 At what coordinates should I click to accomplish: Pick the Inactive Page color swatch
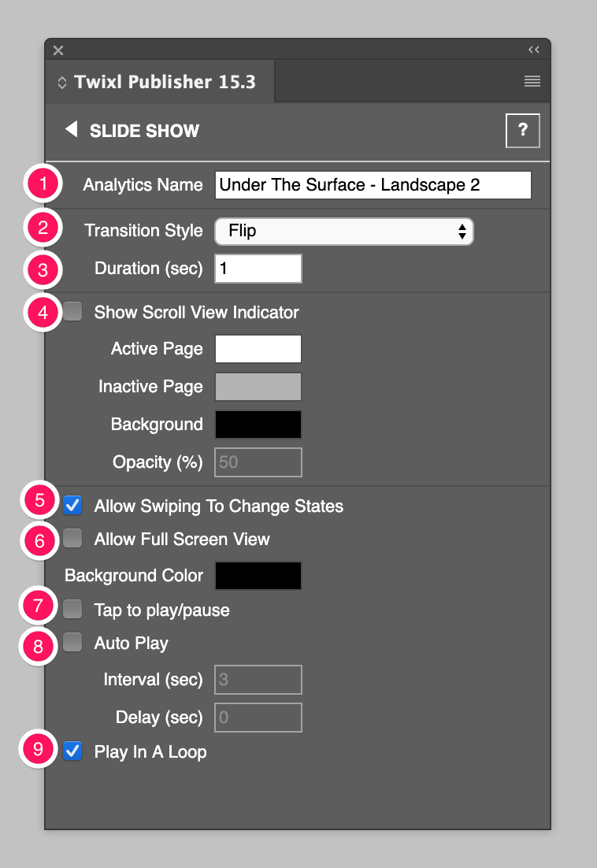[x=258, y=387]
